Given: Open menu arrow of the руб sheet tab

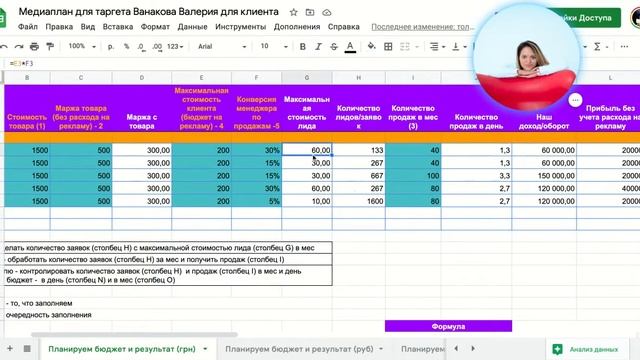Looking at the screenshot, I should point(381,349).
